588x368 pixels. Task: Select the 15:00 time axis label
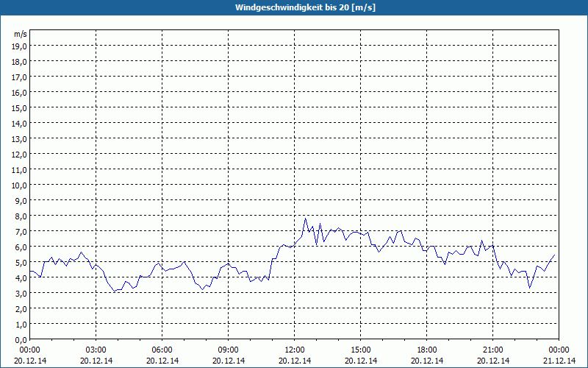tap(360, 350)
